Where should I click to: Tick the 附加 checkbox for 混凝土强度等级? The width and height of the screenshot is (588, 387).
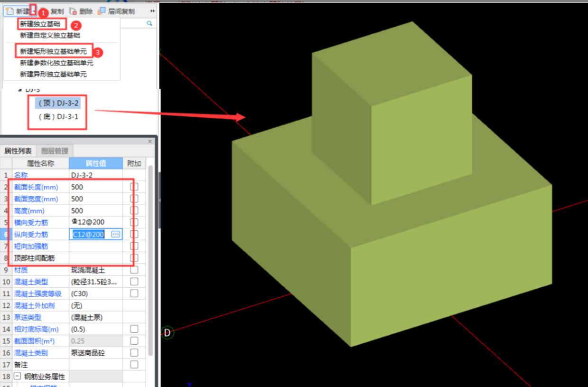(134, 293)
